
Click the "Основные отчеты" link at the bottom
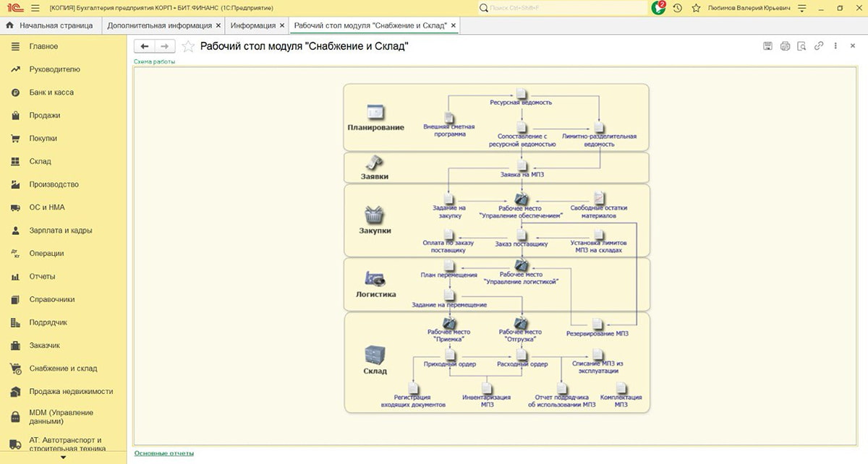[x=164, y=453]
